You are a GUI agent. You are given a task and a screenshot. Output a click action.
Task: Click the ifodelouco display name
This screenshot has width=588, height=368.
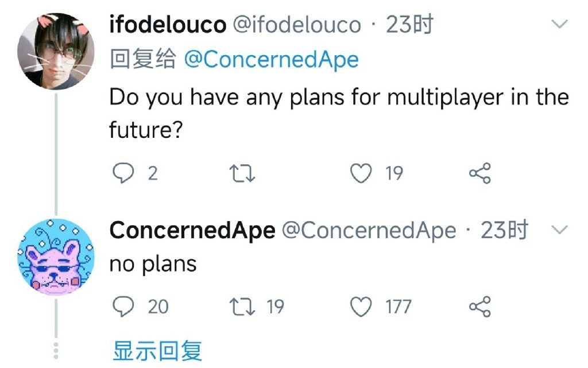click(x=167, y=25)
